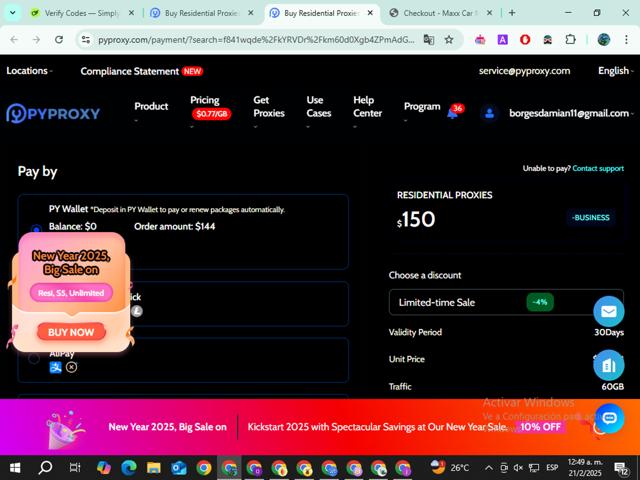The height and width of the screenshot is (480, 640).
Task: Open the 26°C weather widget
Action: pyautogui.click(x=450, y=468)
